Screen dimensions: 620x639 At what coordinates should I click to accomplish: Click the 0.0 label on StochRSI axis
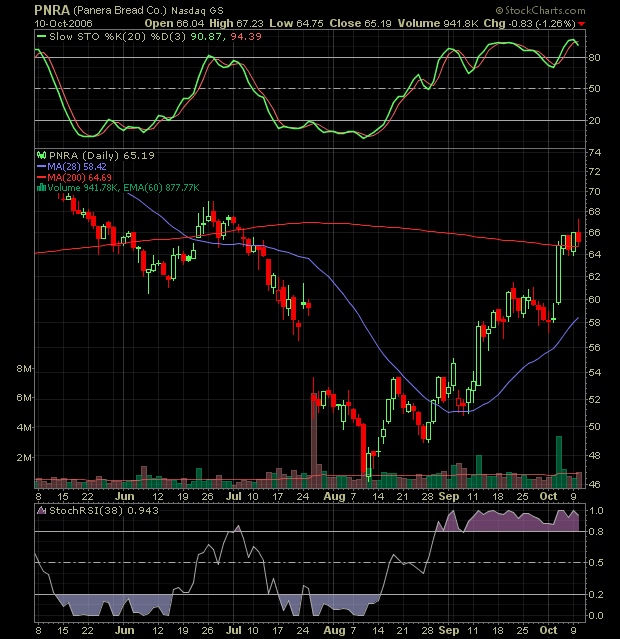[596, 616]
